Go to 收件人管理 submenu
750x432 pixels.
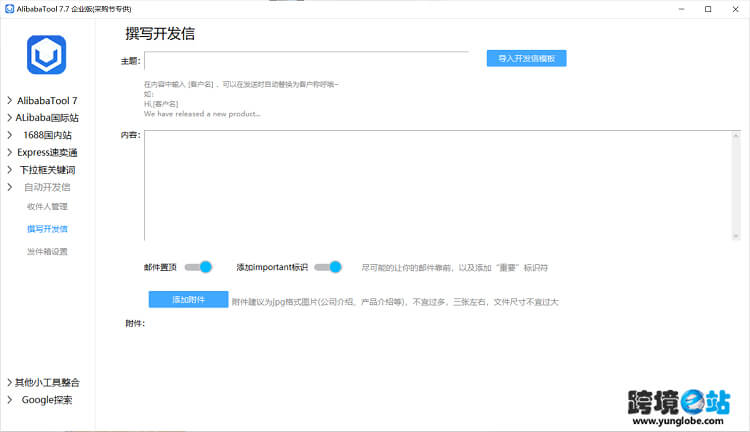47,207
